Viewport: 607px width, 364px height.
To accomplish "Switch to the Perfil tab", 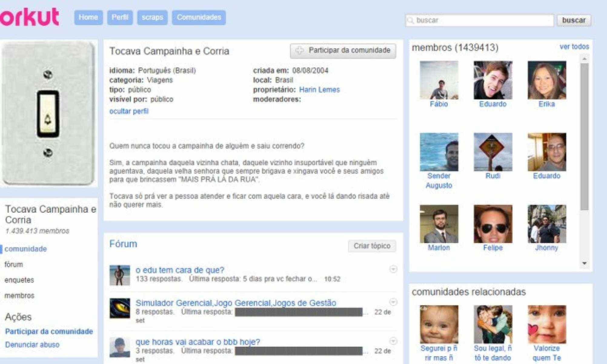I will [120, 17].
